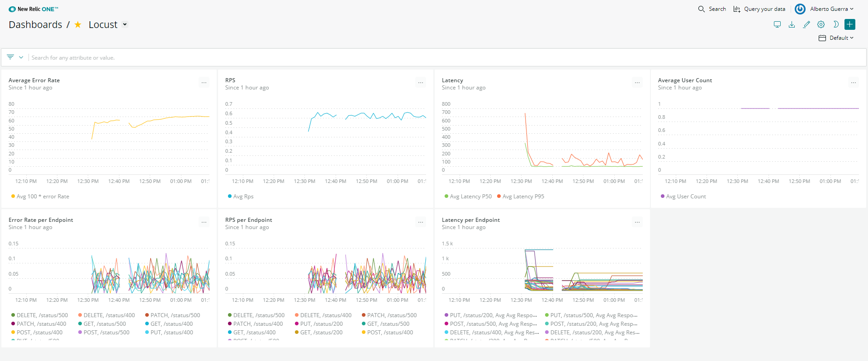
Task: Click the green add widget plus button
Action: (x=850, y=24)
